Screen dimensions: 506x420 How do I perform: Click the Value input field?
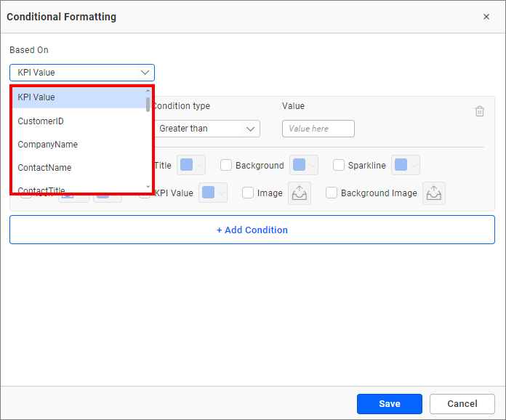(318, 129)
